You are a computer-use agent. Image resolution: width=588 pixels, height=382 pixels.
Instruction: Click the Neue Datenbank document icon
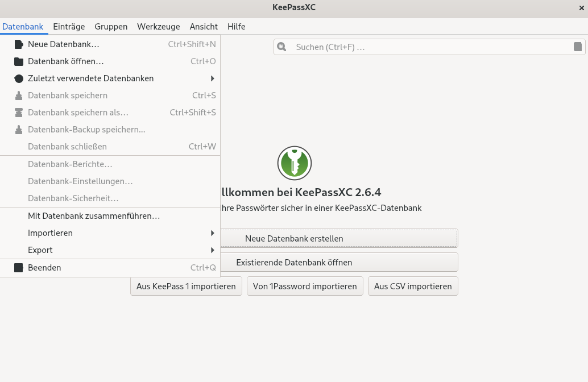pos(19,44)
